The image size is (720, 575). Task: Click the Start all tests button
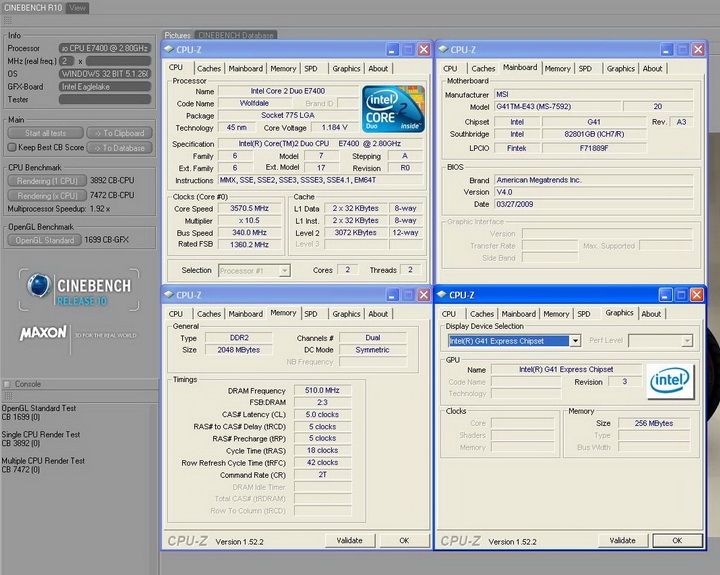[x=46, y=133]
